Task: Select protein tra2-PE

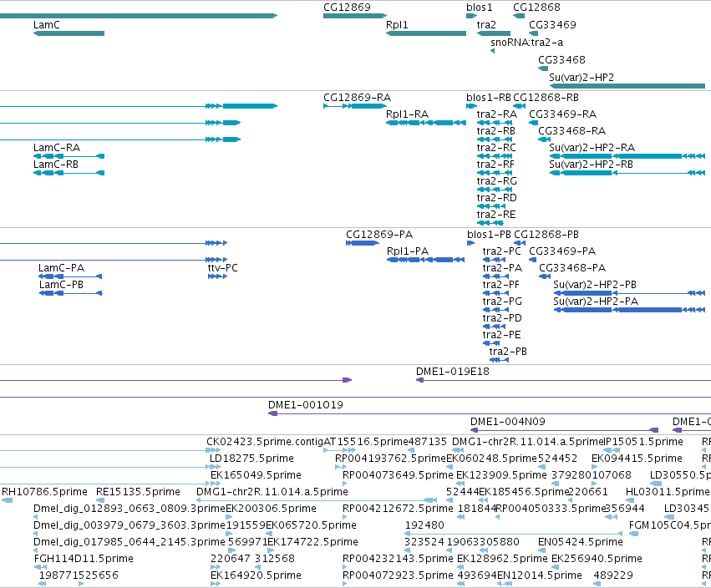Action: click(x=491, y=343)
